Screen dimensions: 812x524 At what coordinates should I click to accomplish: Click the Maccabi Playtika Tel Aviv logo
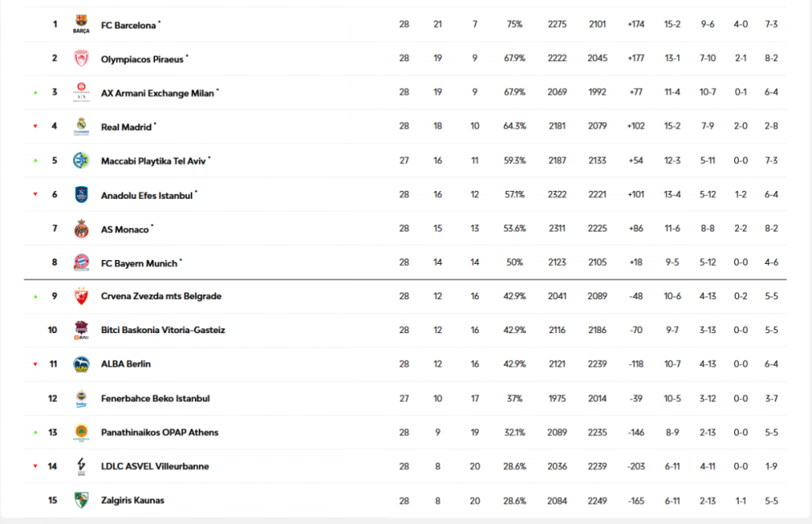(81, 160)
